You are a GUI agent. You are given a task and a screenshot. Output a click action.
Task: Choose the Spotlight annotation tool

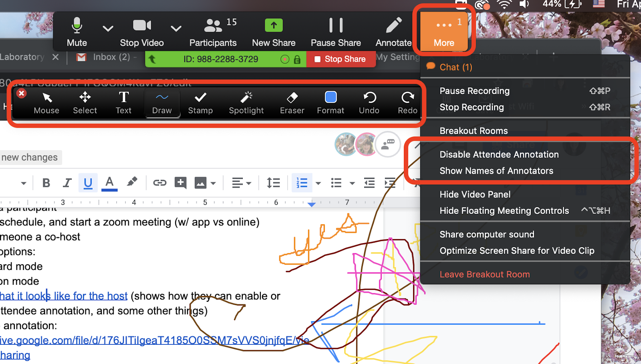[246, 103]
